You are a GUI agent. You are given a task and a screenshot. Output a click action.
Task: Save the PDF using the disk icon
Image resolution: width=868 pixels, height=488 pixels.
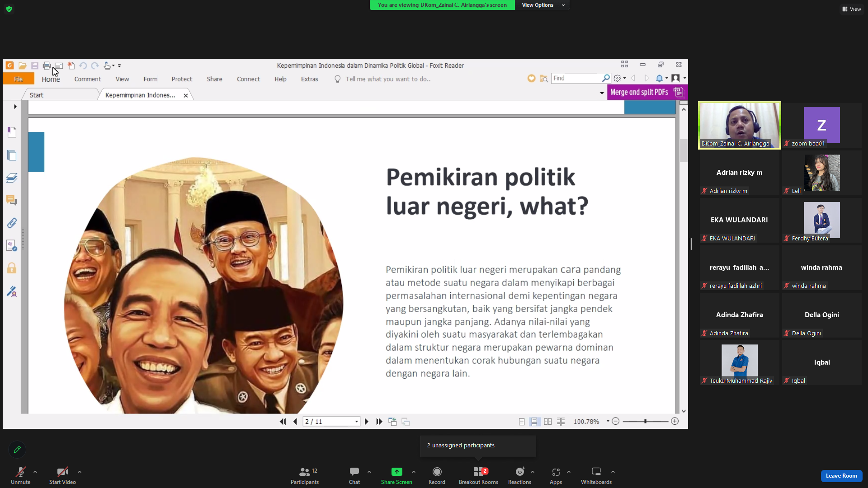pyautogui.click(x=34, y=66)
